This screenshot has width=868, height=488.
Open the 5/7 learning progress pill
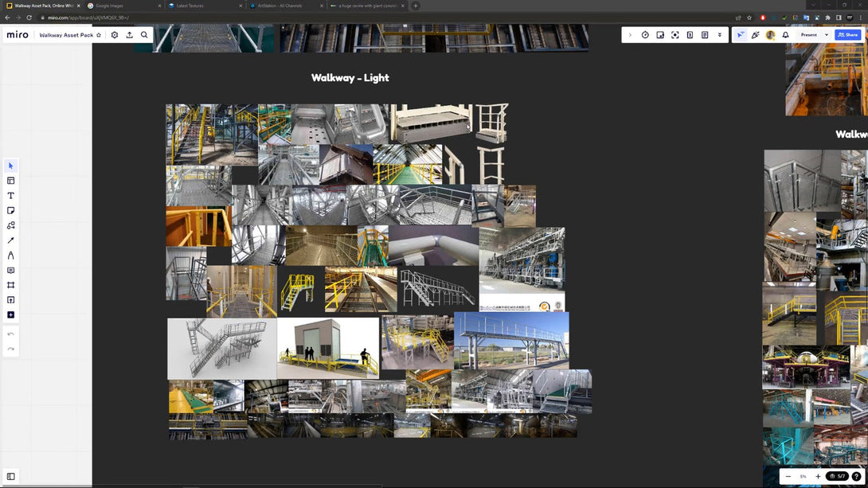tap(838, 476)
